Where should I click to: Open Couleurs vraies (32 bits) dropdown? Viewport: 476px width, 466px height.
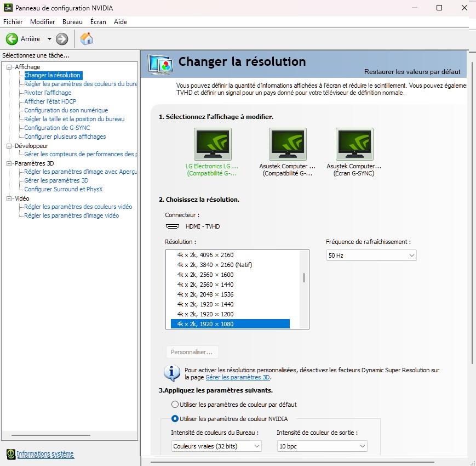pos(216,446)
